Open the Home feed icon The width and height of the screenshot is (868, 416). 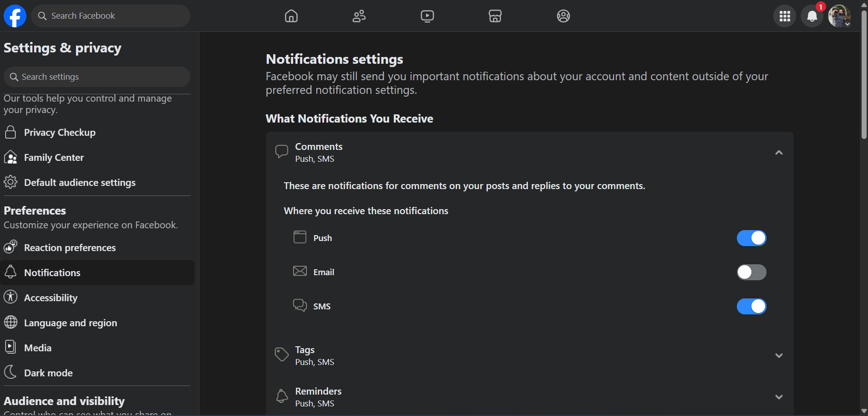291,16
